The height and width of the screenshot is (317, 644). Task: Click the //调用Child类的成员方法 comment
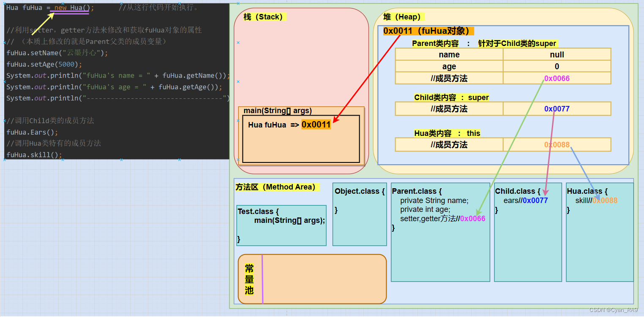coord(50,121)
